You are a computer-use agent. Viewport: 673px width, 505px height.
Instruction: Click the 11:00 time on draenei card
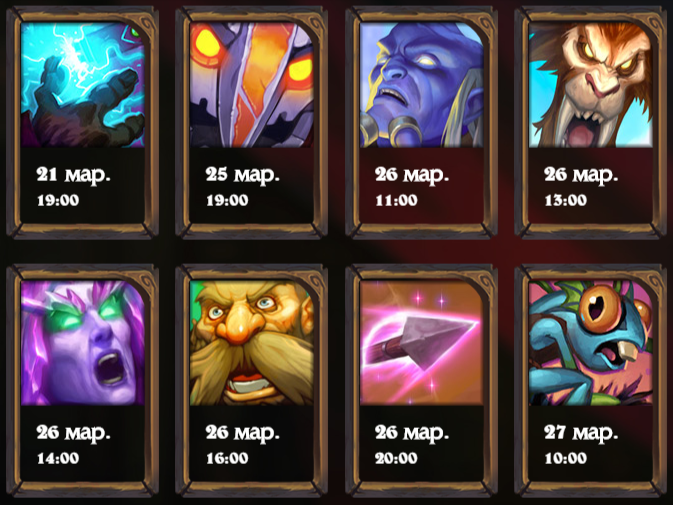[x=396, y=200]
